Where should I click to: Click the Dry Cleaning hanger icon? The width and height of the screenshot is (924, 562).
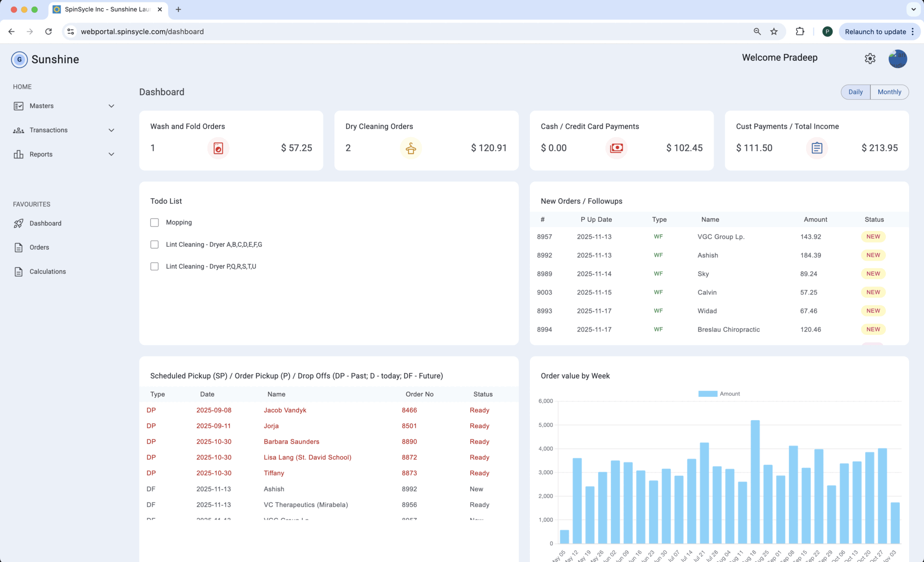click(x=411, y=148)
